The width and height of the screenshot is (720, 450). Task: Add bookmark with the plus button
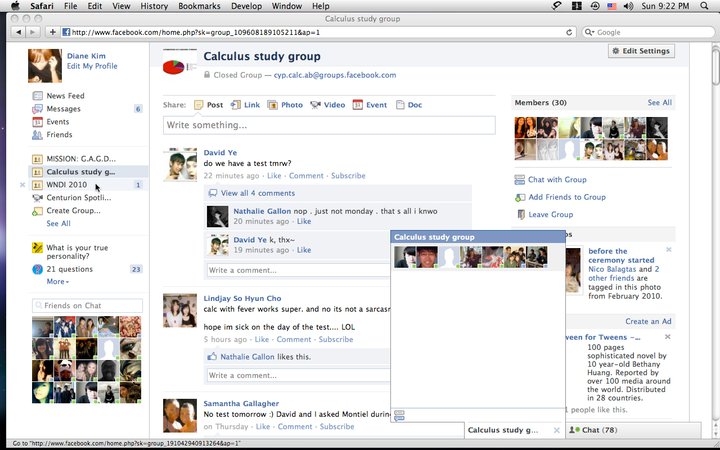click(52, 32)
